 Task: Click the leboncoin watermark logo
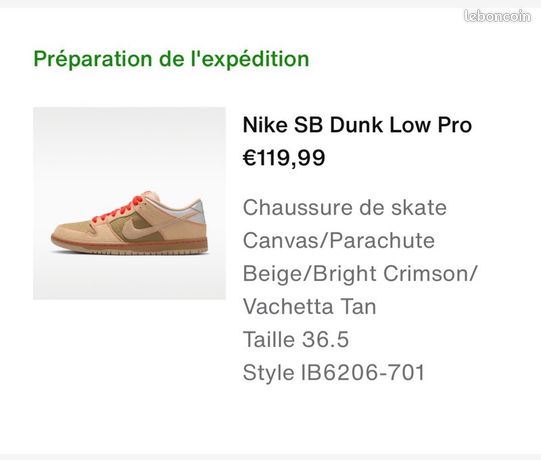tap(497, 16)
